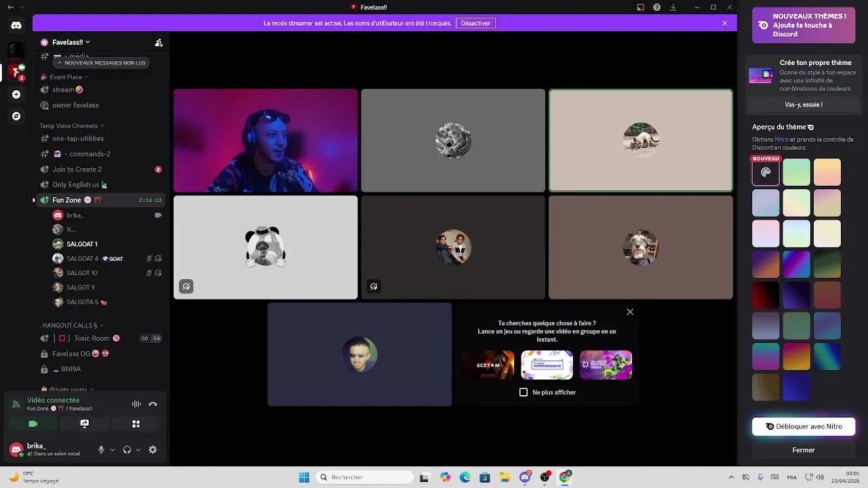Click Task View icon in taskbar

coord(425,477)
